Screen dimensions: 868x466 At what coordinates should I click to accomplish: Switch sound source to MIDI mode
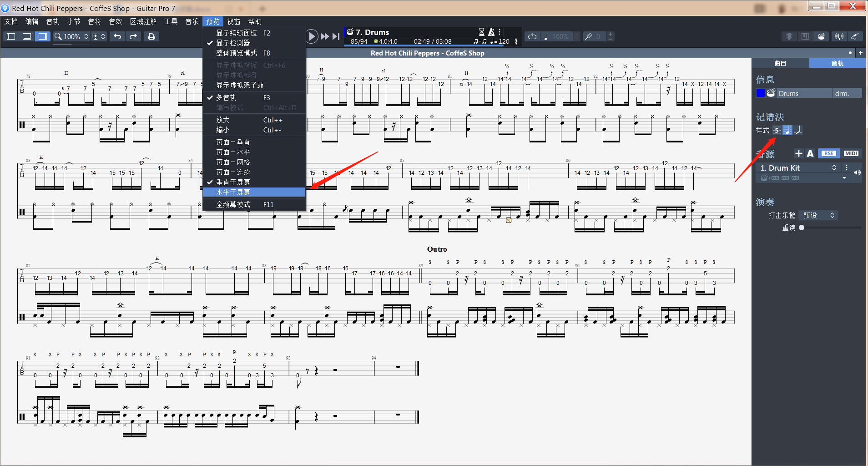tap(851, 154)
